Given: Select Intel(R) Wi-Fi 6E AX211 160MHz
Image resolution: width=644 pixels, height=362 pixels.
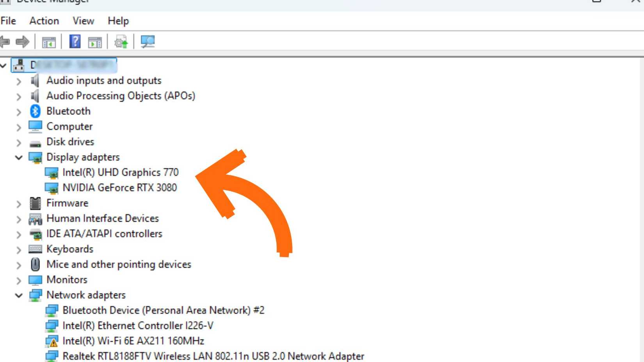Looking at the screenshot, I should coord(133,341).
